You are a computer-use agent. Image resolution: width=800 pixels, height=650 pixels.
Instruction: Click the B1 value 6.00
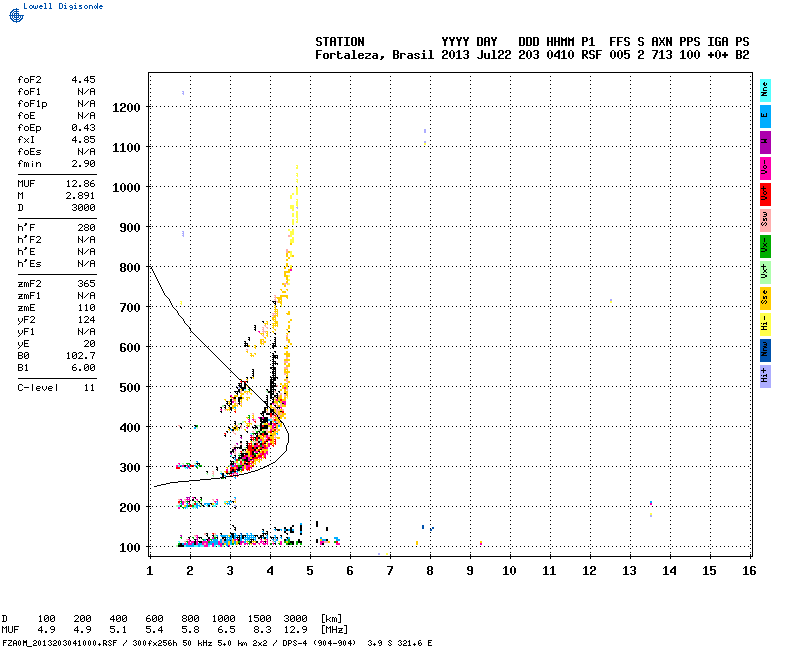(83, 368)
